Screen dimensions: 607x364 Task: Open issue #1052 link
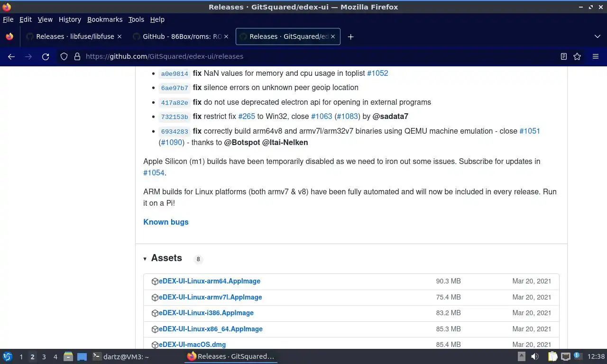[377, 73]
